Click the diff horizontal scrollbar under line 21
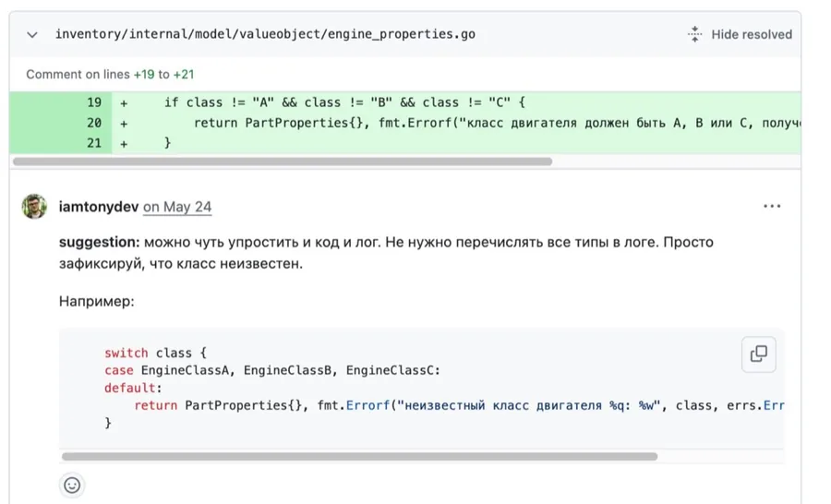 point(283,162)
